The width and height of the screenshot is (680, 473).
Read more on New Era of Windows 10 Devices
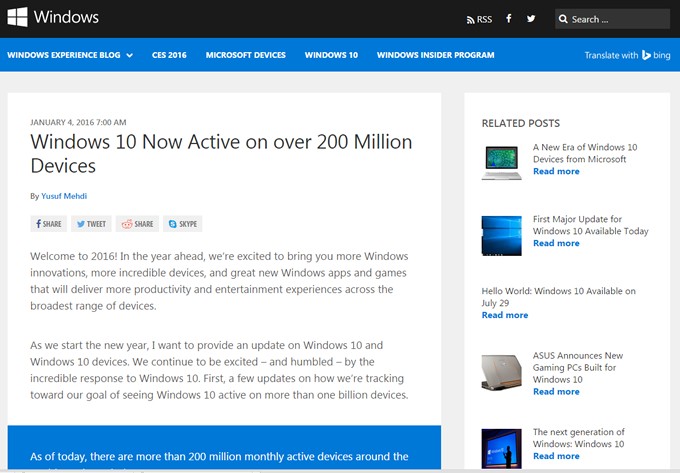[556, 171]
